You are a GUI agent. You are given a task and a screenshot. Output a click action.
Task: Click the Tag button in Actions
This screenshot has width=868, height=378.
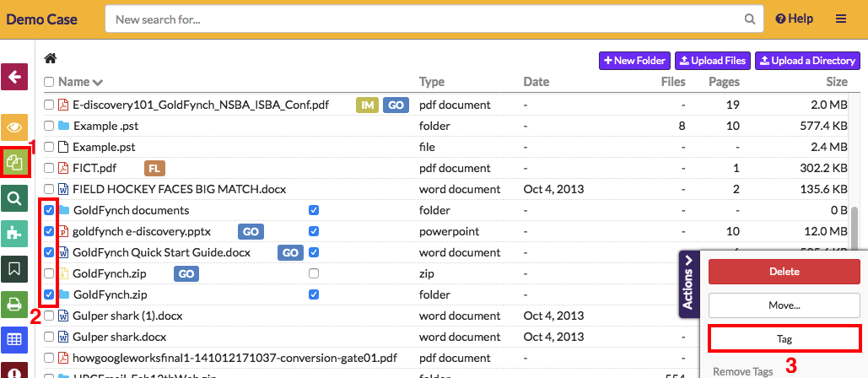pos(784,338)
